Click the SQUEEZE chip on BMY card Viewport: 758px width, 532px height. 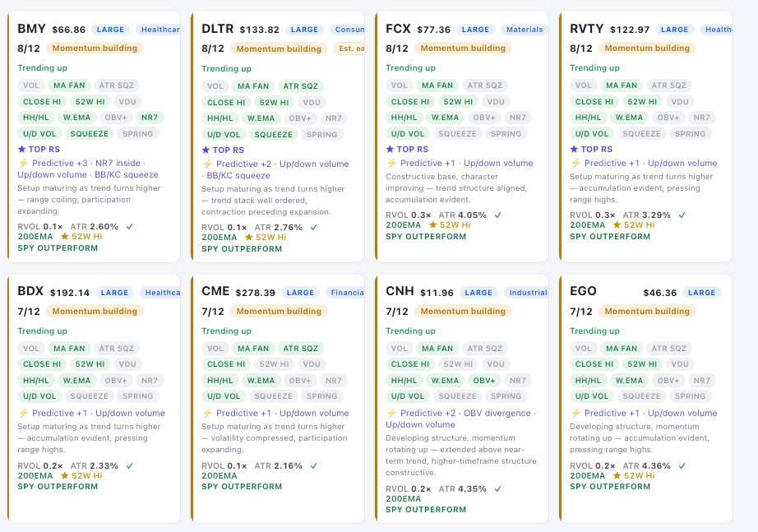click(x=90, y=133)
